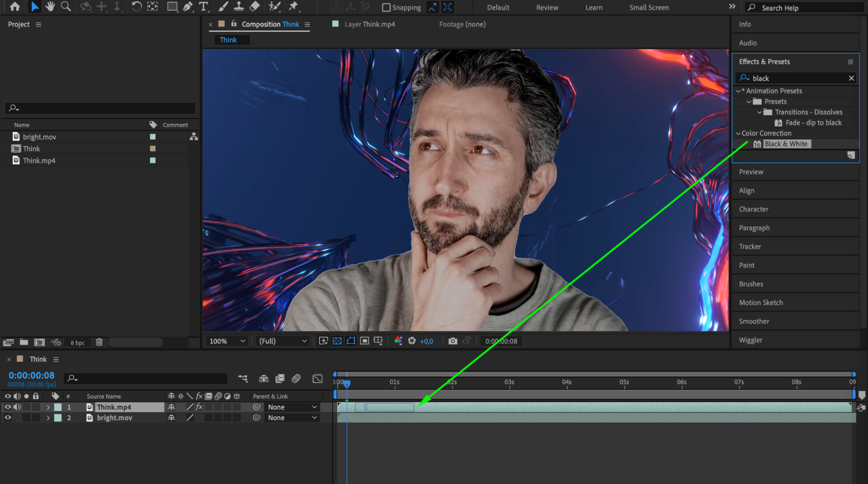Delete selected project item with trash icon

pyautogui.click(x=99, y=342)
